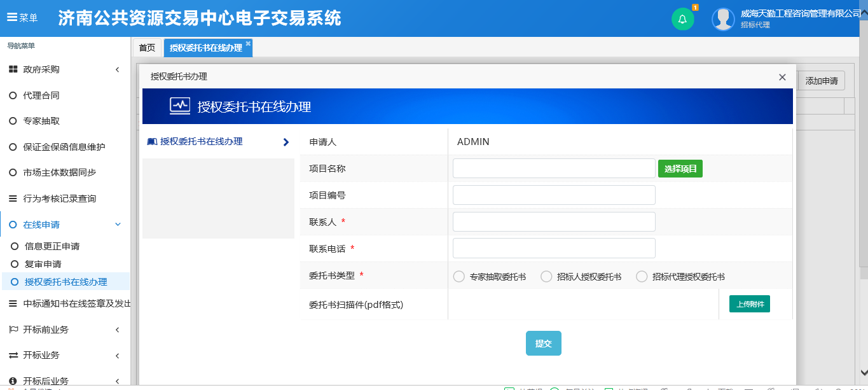This screenshot has height=390, width=868.
Task: Click the 政府采购 grid icon
Action: pos(11,69)
